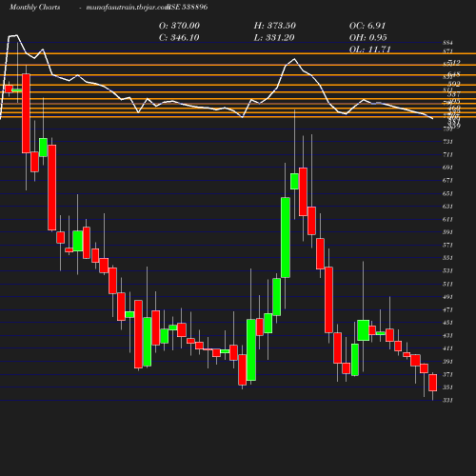Click the 691 price axis label
Screen dimensions: 476x476
pyautogui.click(x=447, y=168)
